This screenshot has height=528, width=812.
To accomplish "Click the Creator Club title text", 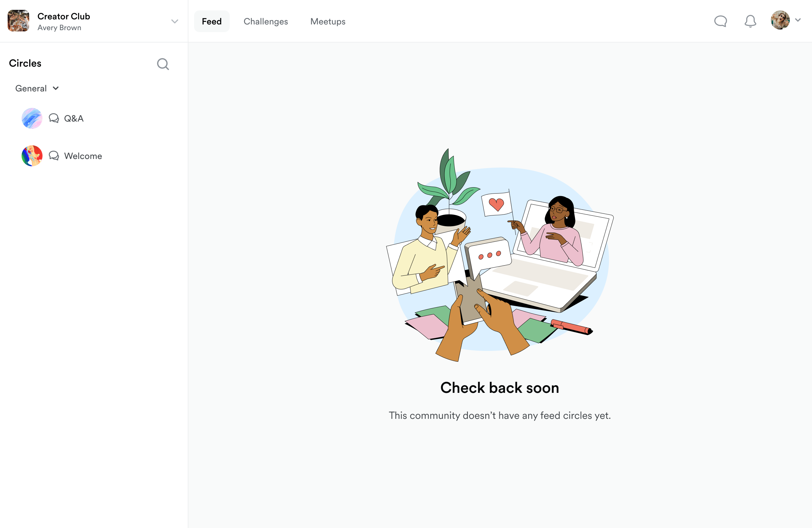I will (x=63, y=16).
